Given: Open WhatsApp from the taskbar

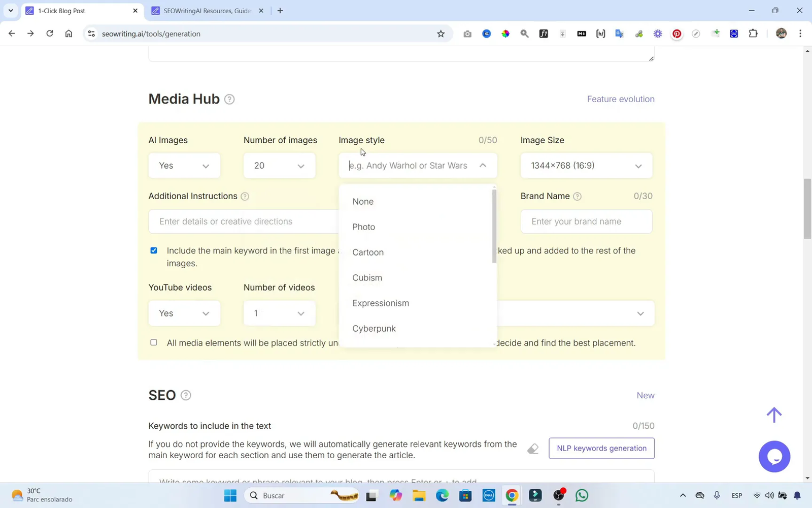Looking at the screenshot, I should point(581,495).
